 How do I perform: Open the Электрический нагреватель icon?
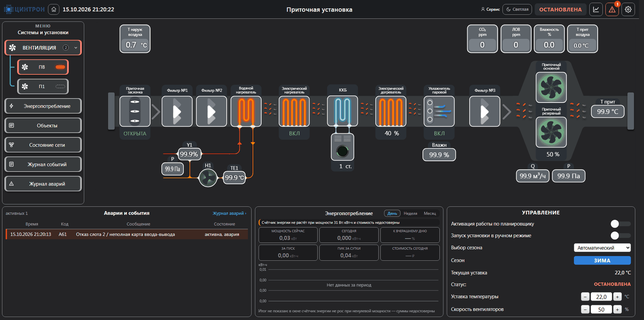coord(294,111)
